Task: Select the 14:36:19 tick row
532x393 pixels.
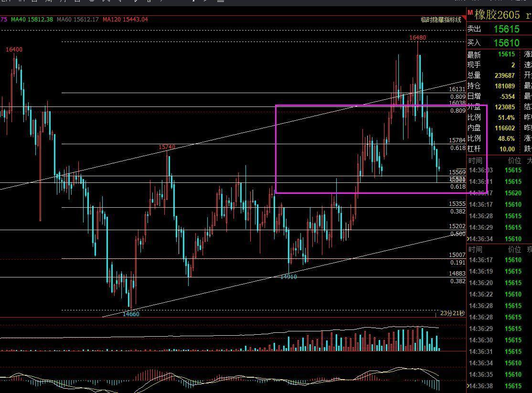Action: pos(500,272)
